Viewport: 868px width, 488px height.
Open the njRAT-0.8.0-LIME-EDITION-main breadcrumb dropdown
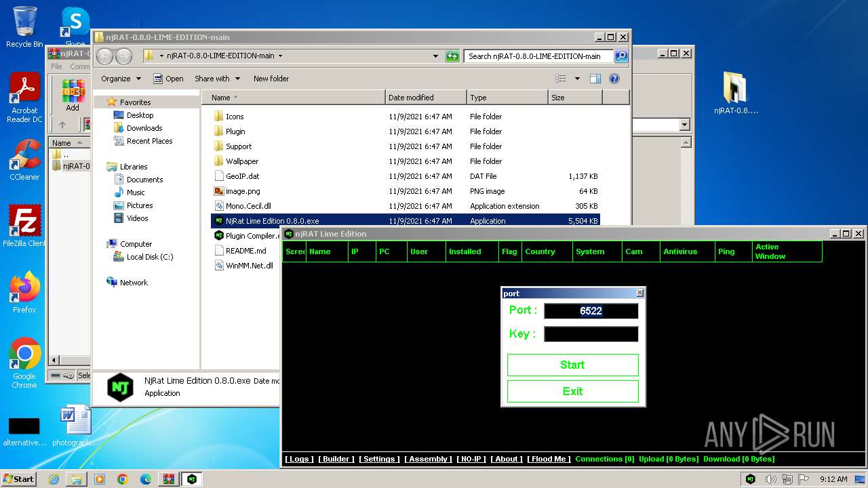point(281,56)
